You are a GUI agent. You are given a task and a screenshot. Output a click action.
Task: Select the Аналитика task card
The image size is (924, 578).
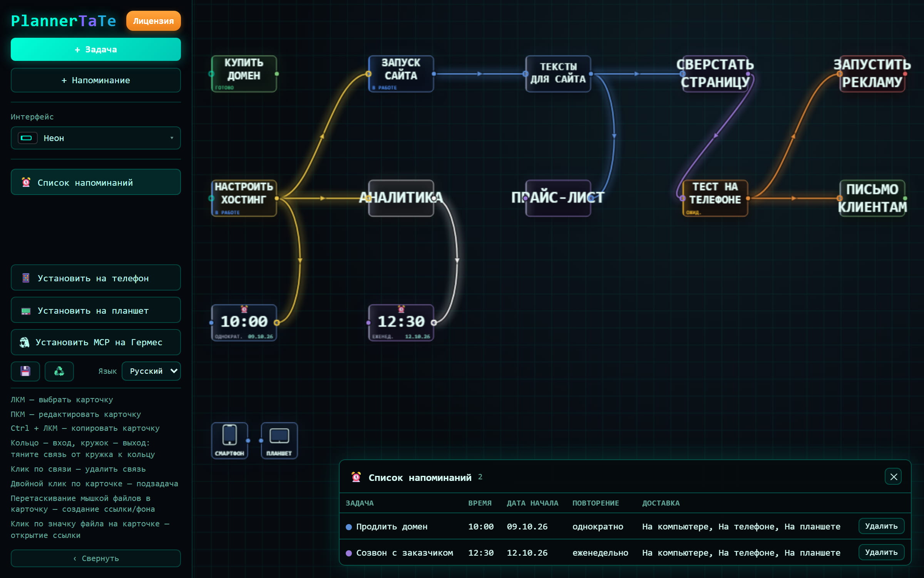click(401, 198)
